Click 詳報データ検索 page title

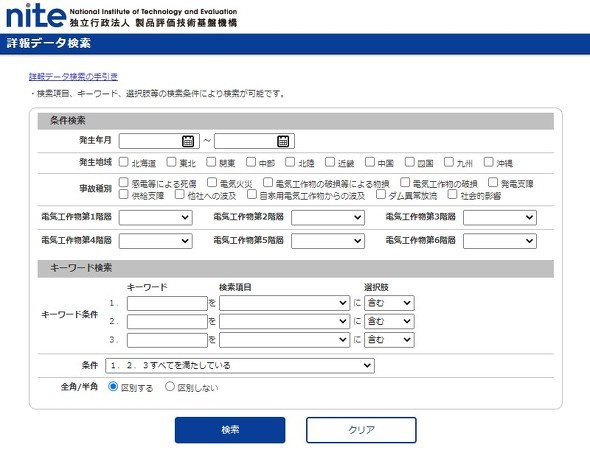click(x=49, y=43)
